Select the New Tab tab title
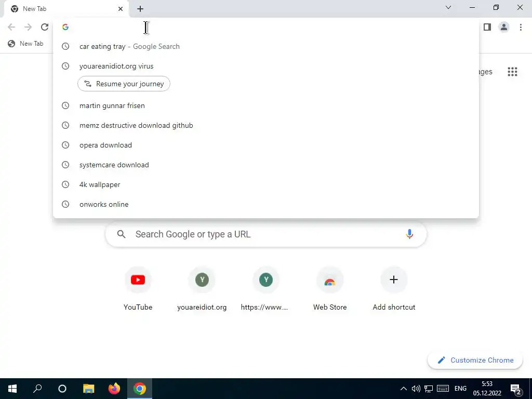 (35, 9)
